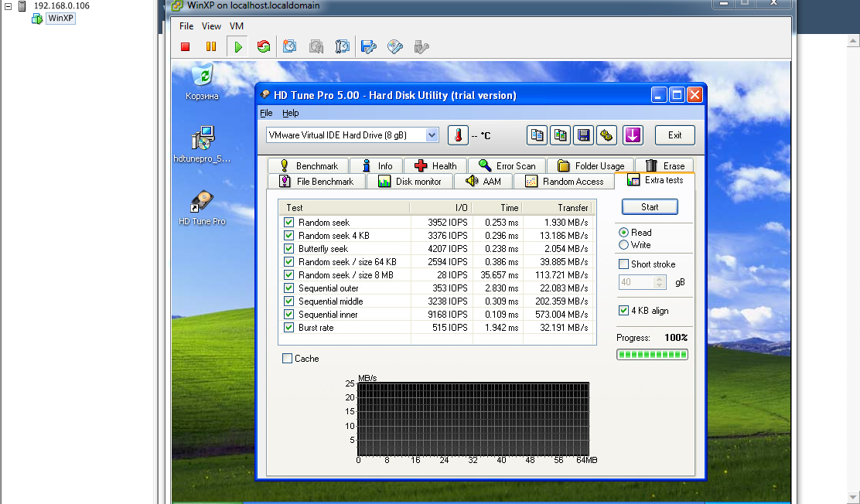Copy screenshot to clipboard icon in HD Tune

click(560, 135)
